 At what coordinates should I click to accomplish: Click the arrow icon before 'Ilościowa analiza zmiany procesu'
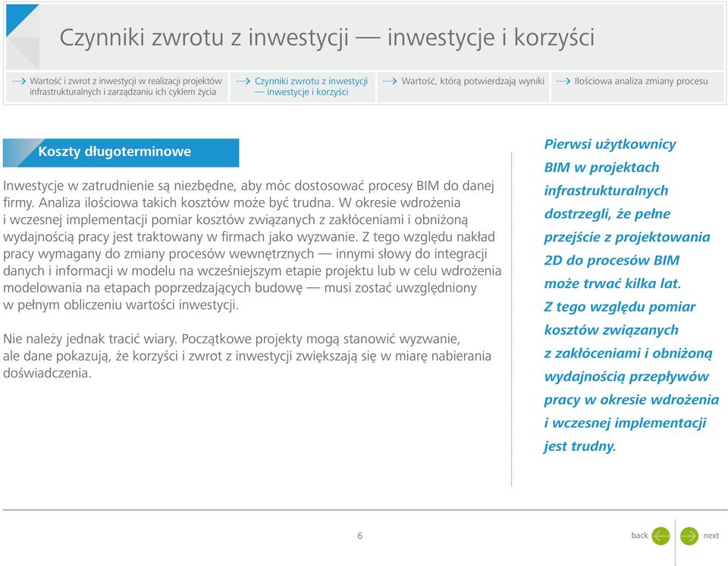pyautogui.click(x=563, y=81)
